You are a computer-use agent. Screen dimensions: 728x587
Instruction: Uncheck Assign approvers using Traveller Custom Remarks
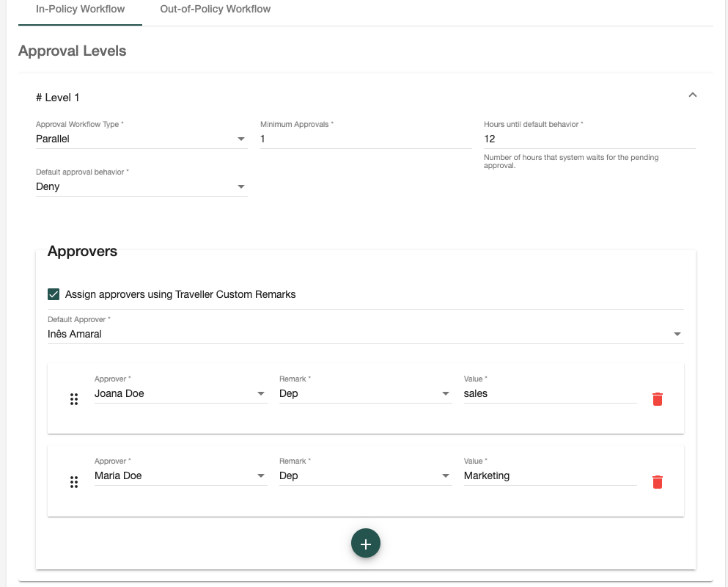54,294
